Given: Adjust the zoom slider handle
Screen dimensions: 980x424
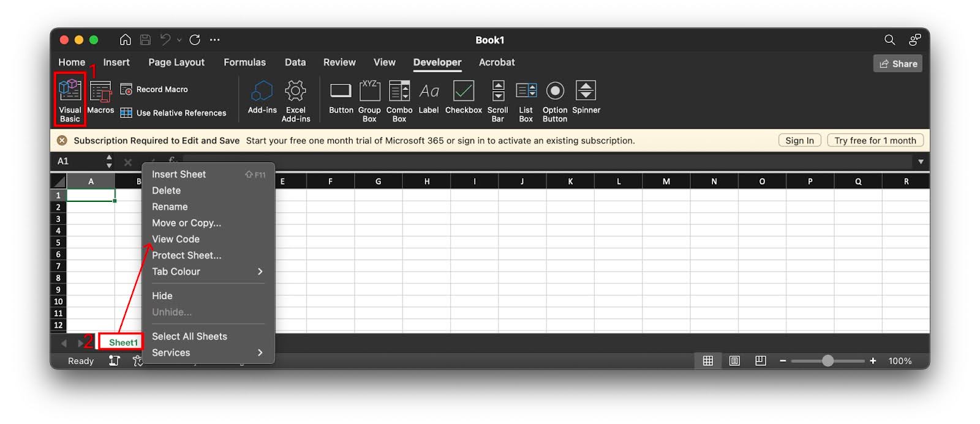Looking at the screenshot, I should [x=827, y=361].
